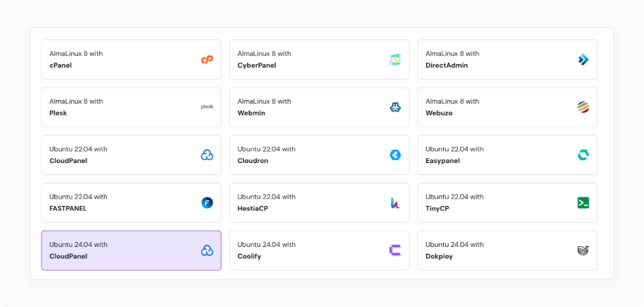Click the CloudPanel logo in Ubuntu 22.04 card
Screen dimensions: 644x307
point(207,155)
